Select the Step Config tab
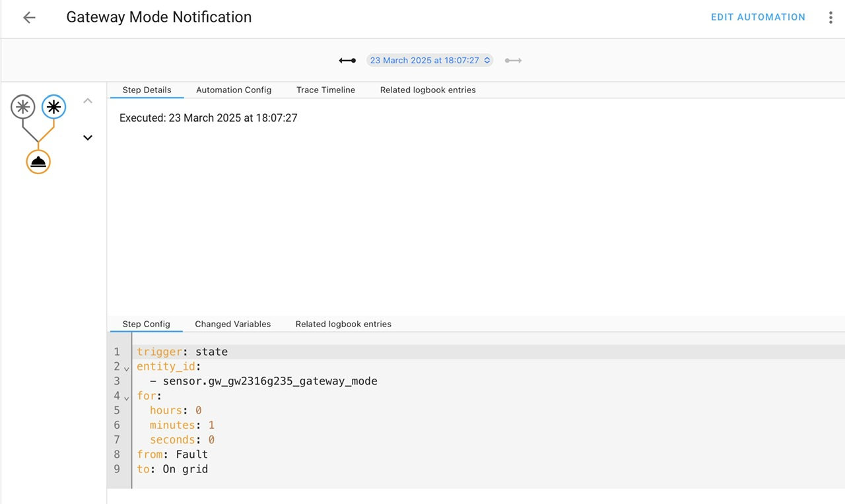Screen dimensions: 845x504 click(146, 324)
